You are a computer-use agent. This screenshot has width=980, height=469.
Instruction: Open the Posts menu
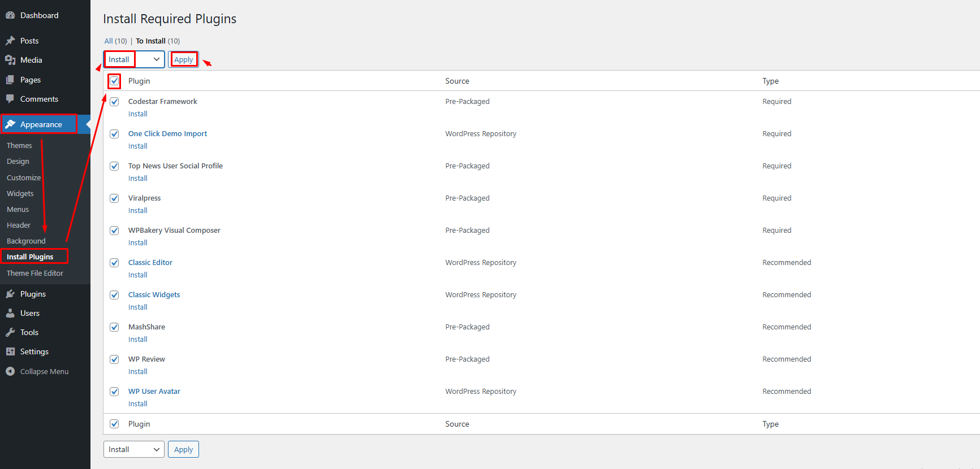[x=29, y=41]
